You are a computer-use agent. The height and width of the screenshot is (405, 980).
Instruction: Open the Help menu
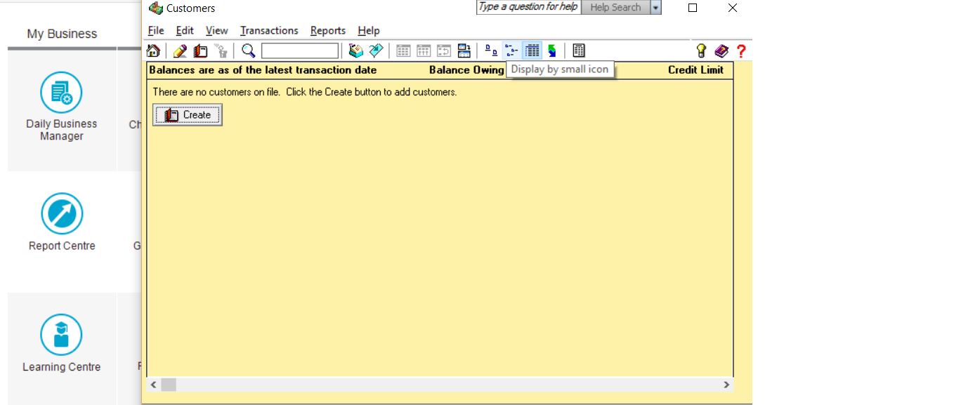[369, 30]
